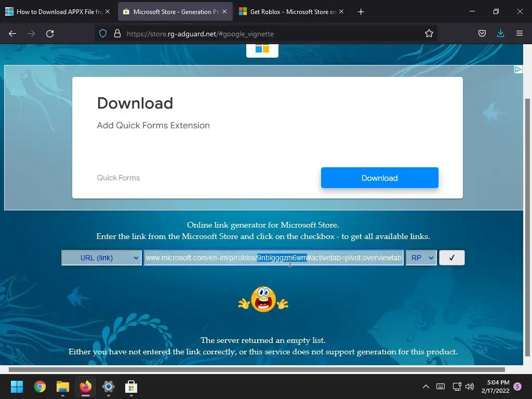
Task: Open the tracking protection shield icon
Action: (x=103, y=34)
